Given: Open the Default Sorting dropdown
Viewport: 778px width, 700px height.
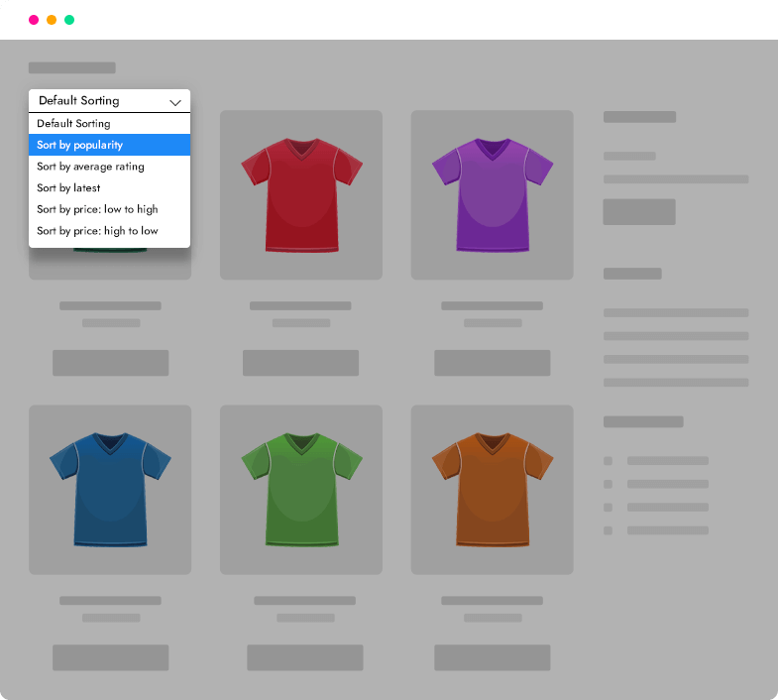Looking at the screenshot, I should [109, 101].
